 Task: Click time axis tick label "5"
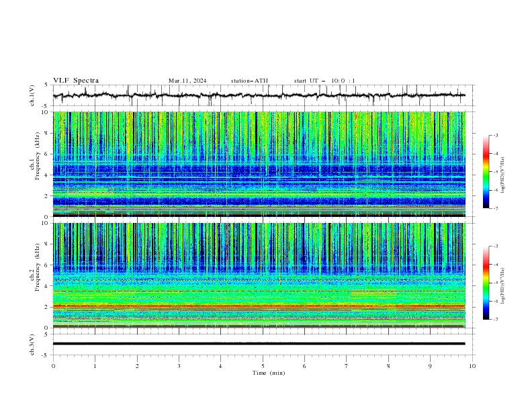[263, 366]
